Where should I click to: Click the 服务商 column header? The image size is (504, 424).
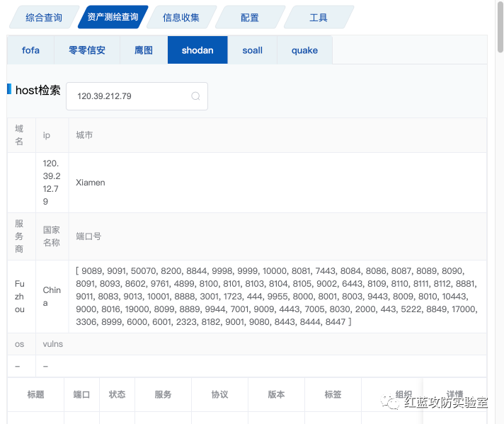pyautogui.click(x=21, y=236)
